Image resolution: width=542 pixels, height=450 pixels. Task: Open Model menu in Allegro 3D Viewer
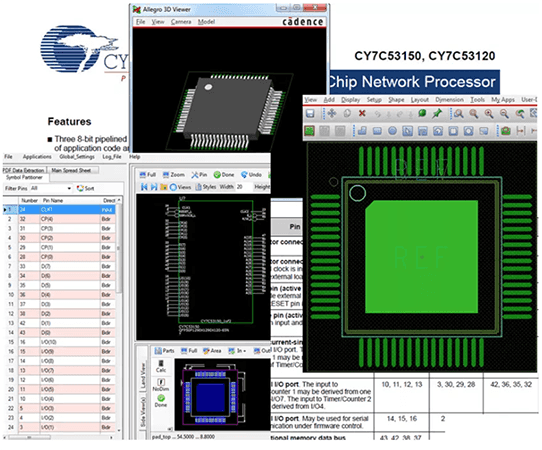point(206,22)
